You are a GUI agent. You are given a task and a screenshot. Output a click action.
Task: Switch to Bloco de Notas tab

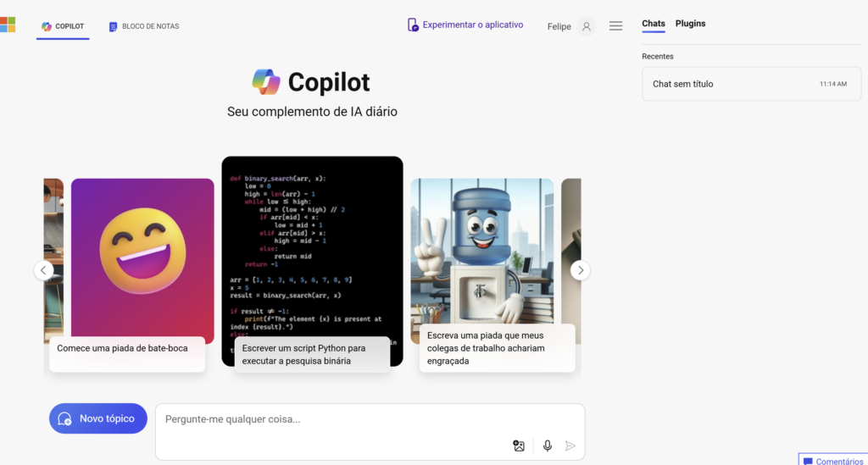(144, 26)
